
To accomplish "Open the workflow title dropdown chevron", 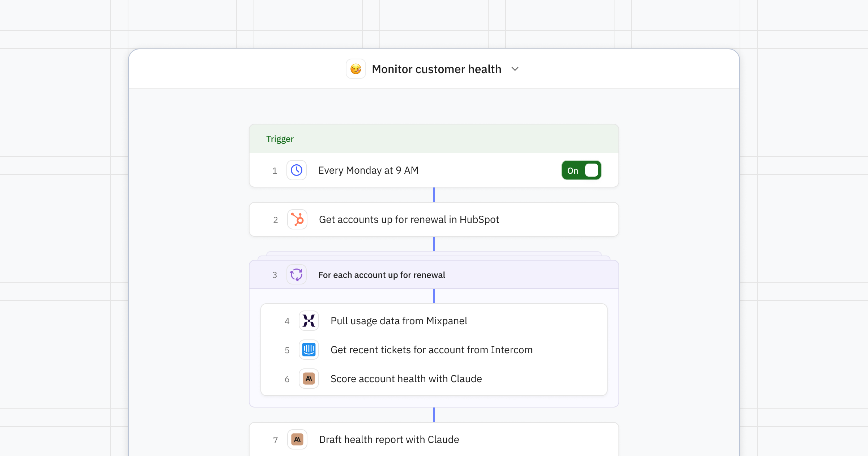I will coord(515,69).
